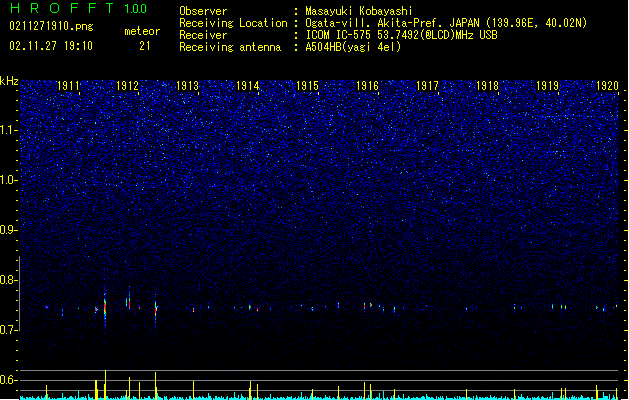Click the meteor count value 21
This screenshot has width=629, height=400.
[x=145, y=46]
